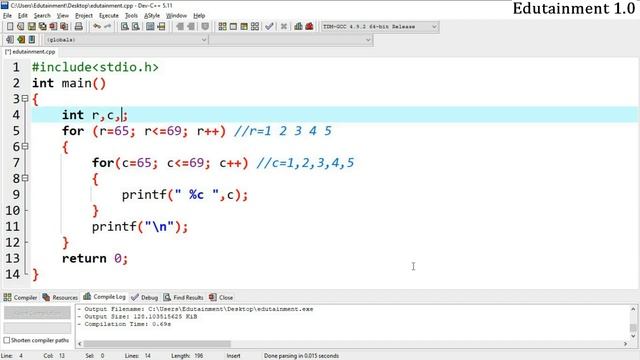
Task: Click the 'Compilation Time: 0.69s' log line
Action: point(124,324)
